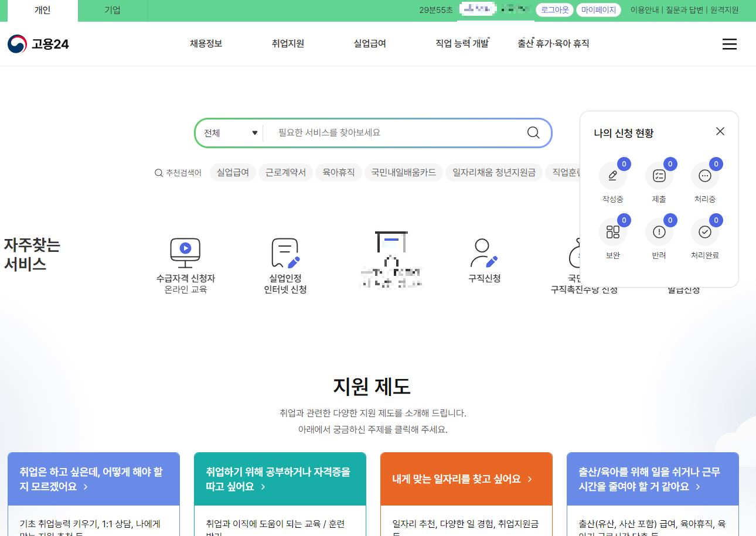The width and height of the screenshot is (756, 536).
Task: Close the 나의 신청 현황 panel
Action: [720, 131]
